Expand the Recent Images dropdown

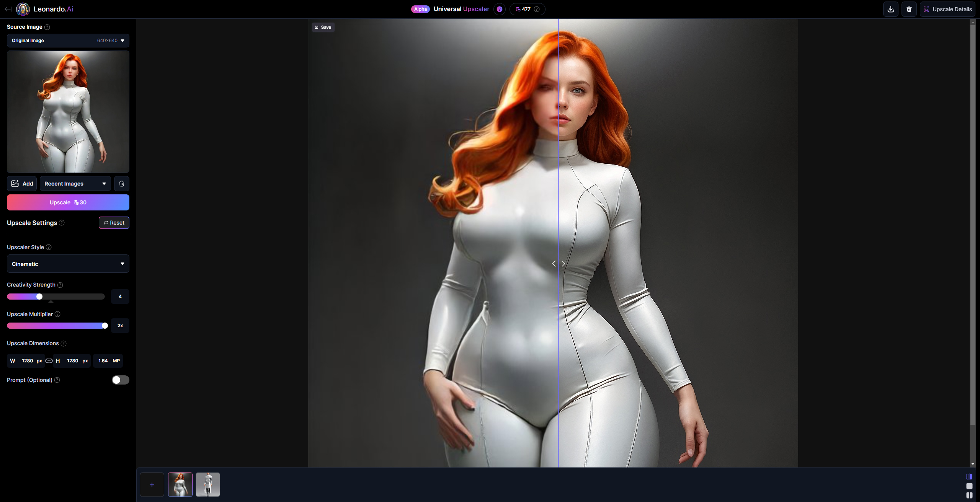(x=75, y=184)
